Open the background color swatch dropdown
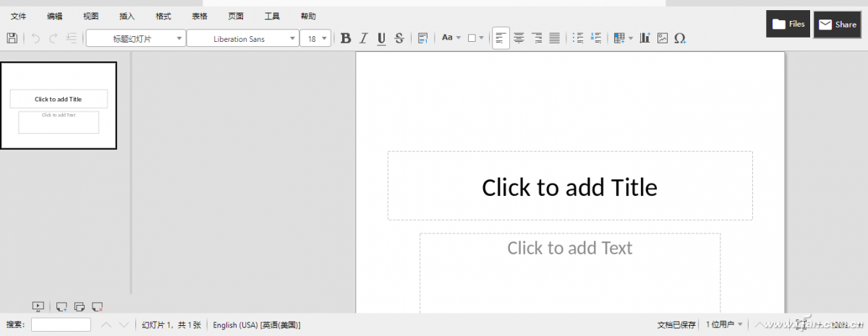Viewport: 868px width, 336px height. pyautogui.click(x=481, y=38)
